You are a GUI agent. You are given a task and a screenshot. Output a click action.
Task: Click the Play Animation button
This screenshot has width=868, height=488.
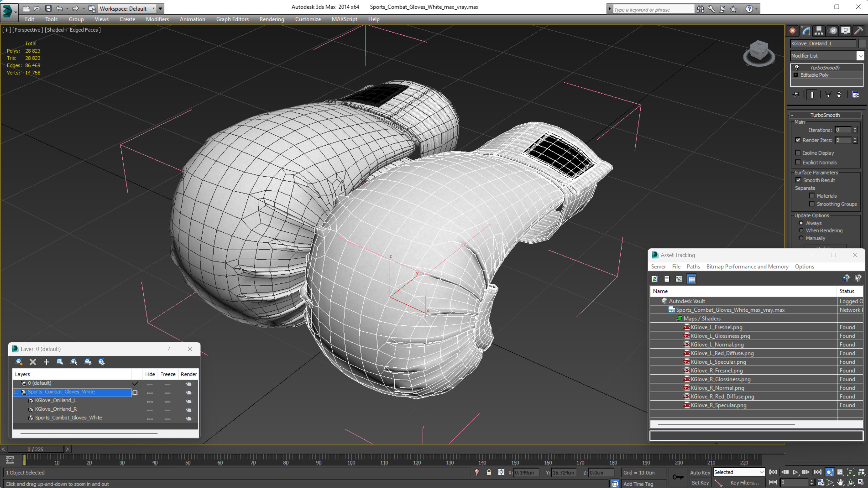[795, 472]
